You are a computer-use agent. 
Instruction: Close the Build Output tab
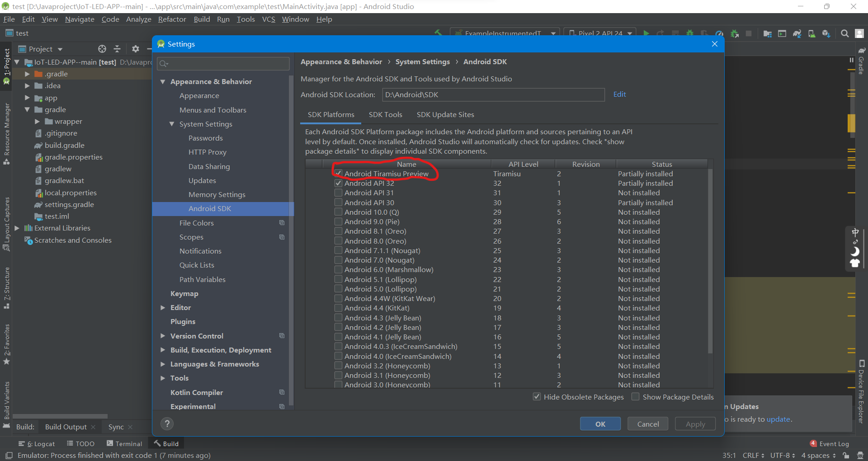pos(93,427)
